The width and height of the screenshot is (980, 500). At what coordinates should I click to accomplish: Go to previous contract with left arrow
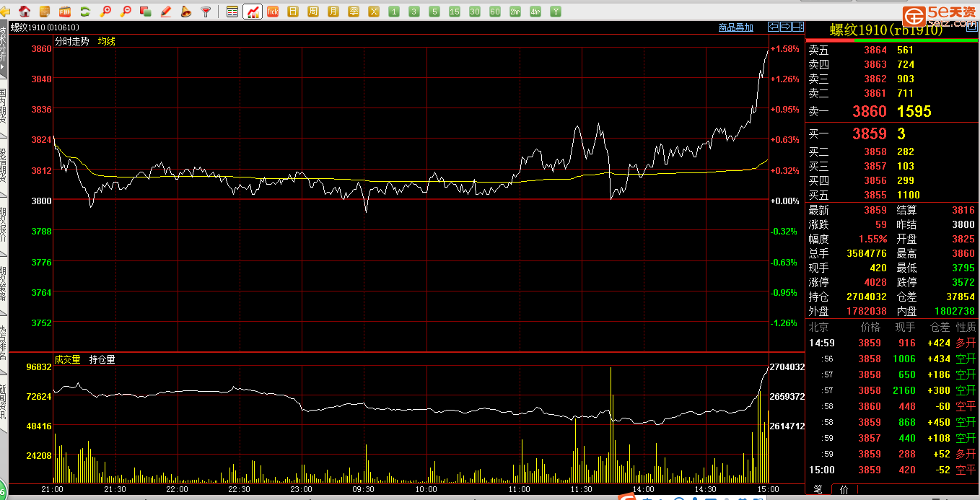point(774,27)
